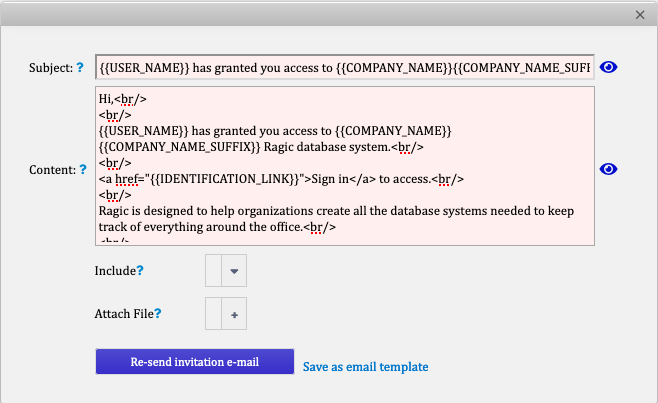
Task: Place cursor on the IDENTIFICATION_LINK line in content
Action: [x=281, y=179]
